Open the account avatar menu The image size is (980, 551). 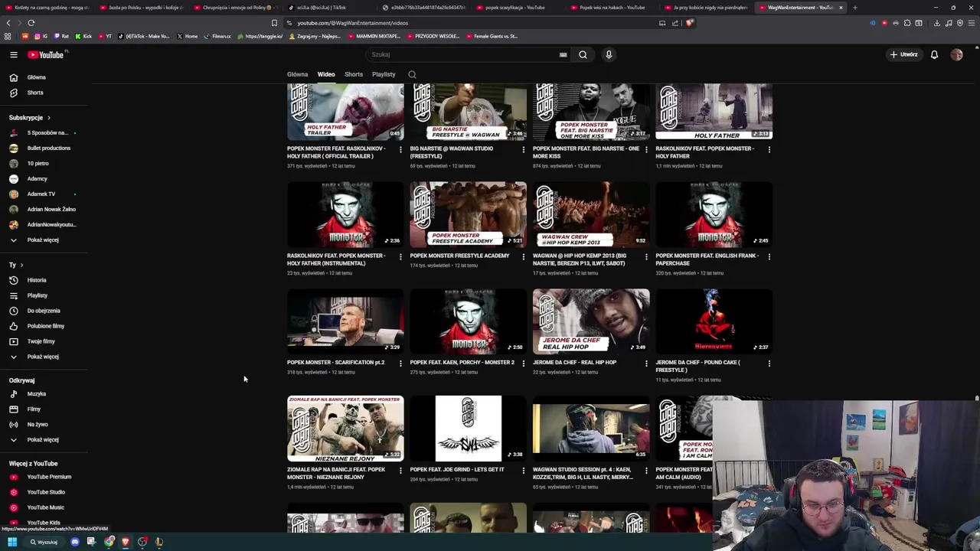956,54
